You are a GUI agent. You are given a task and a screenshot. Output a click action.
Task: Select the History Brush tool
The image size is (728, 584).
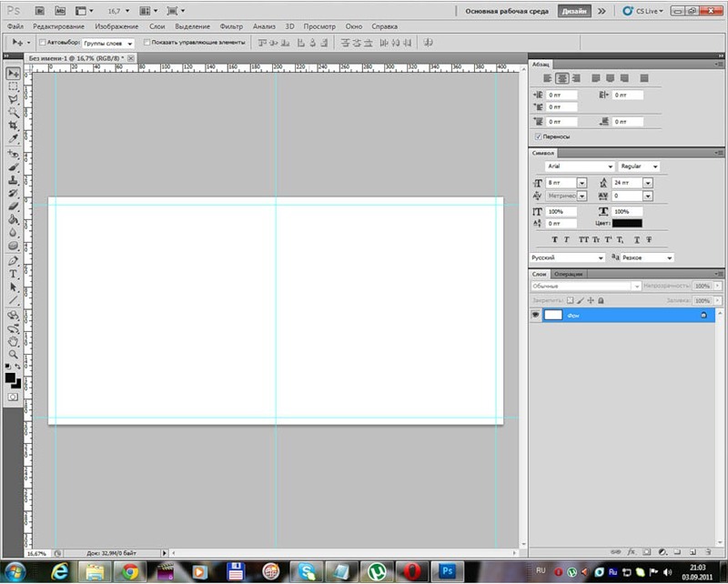13,193
